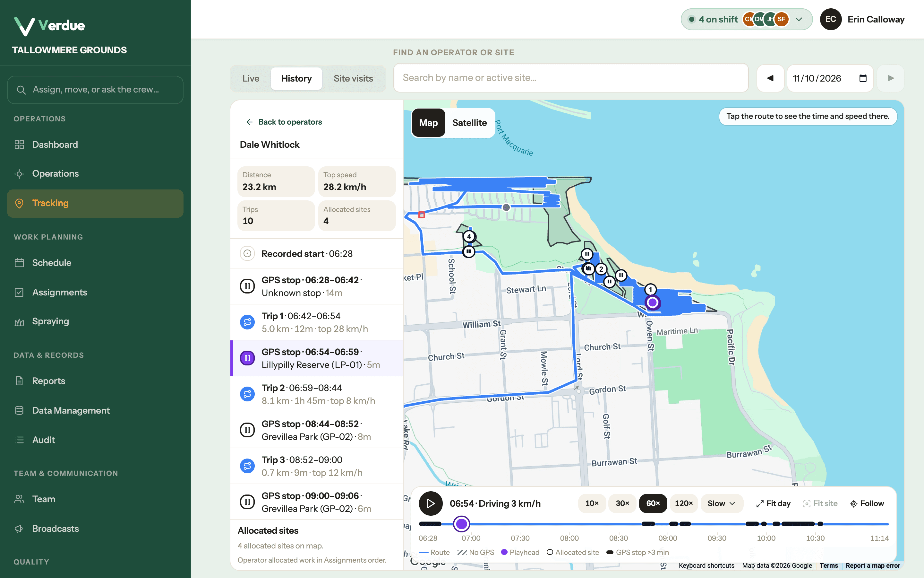Image resolution: width=924 pixels, height=578 pixels.
Task: Switch map to Satellite view
Action: 469,123
